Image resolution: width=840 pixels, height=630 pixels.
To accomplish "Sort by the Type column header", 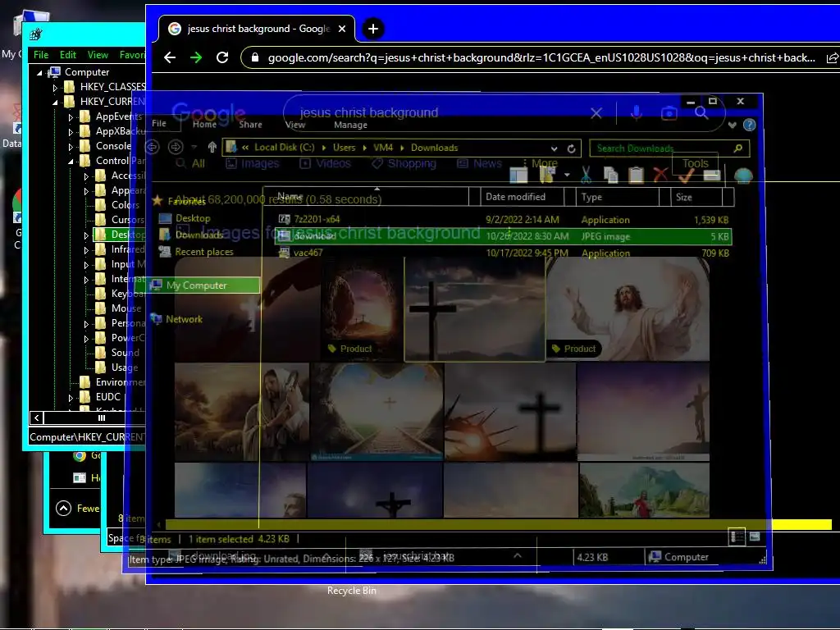I will pyautogui.click(x=618, y=197).
